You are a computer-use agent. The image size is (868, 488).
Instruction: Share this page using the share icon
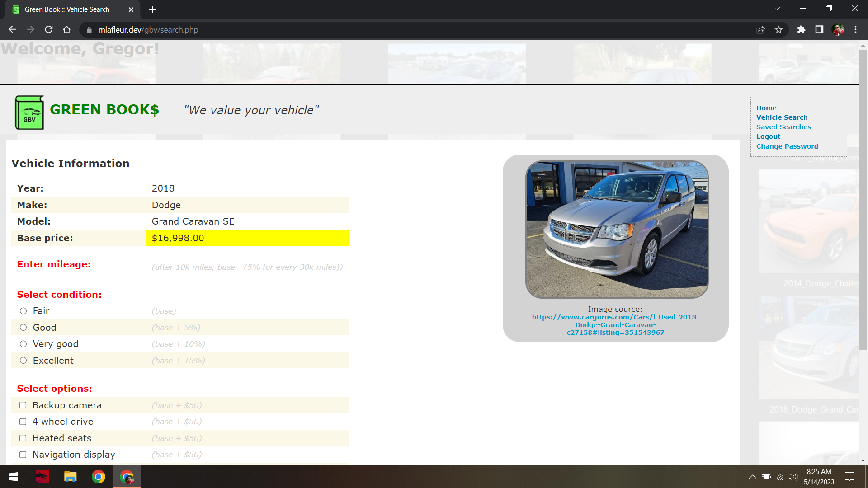(x=760, y=30)
